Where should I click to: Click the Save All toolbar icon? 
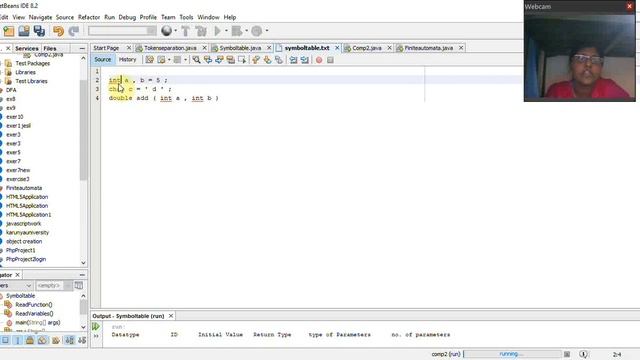(39, 31)
